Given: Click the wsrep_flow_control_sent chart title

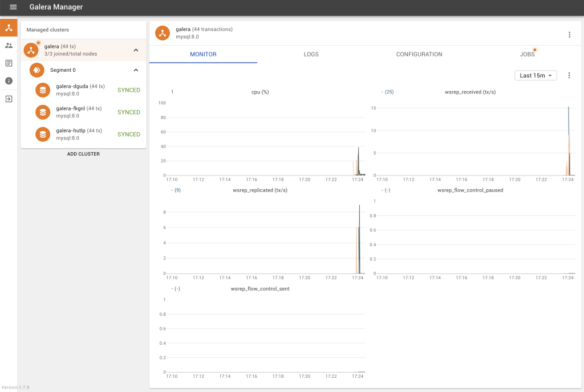Looking at the screenshot, I should (x=260, y=289).
